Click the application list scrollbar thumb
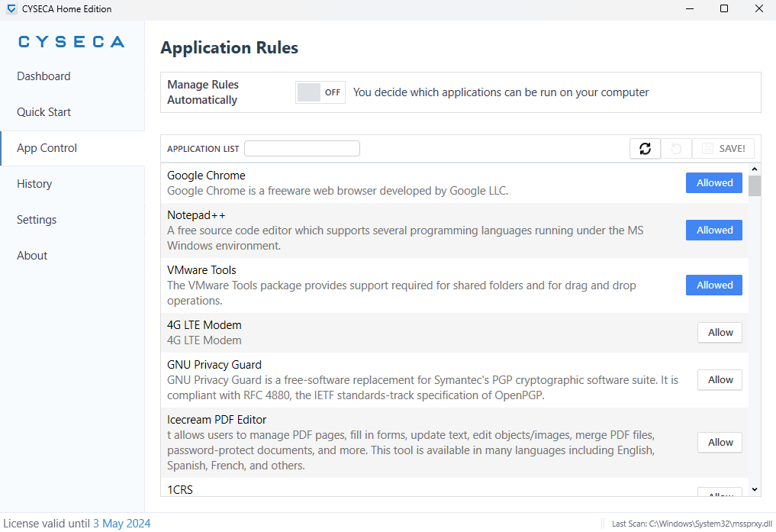Screen dimensions: 776x532 pyautogui.click(x=754, y=186)
